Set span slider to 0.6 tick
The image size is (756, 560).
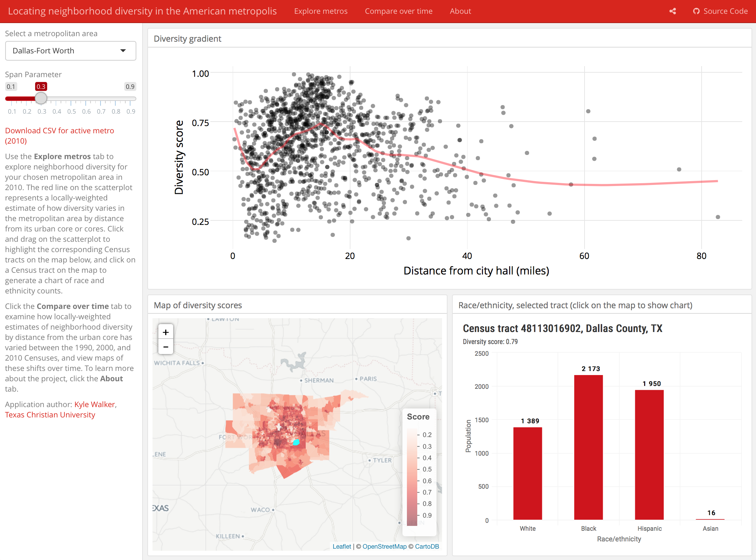86,98
